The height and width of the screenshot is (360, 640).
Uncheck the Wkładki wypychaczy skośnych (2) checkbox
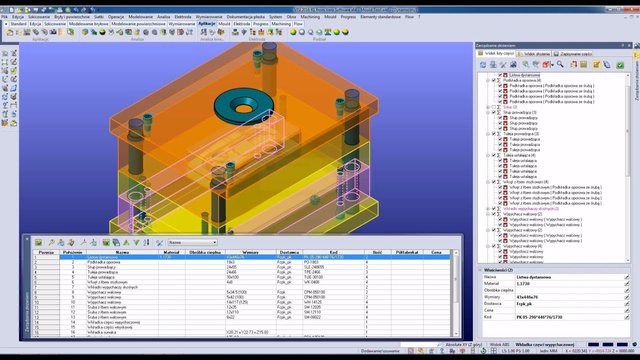[x=493, y=209]
